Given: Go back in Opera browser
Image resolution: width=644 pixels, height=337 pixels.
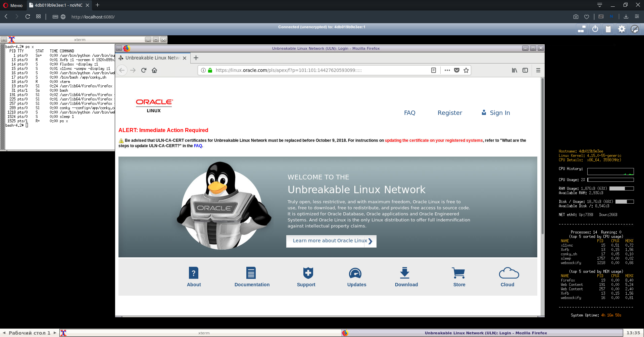Looking at the screenshot, I should pos(6,16).
